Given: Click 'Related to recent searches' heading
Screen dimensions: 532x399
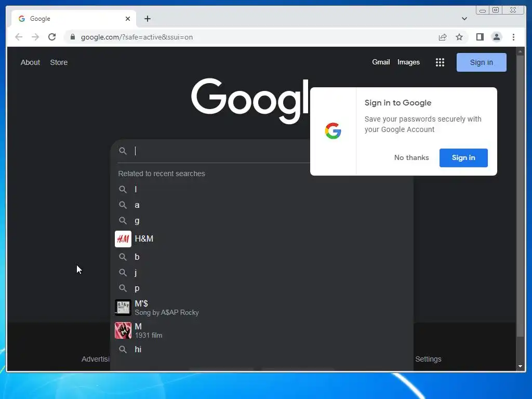Looking at the screenshot, I should [x=162, y=174].
